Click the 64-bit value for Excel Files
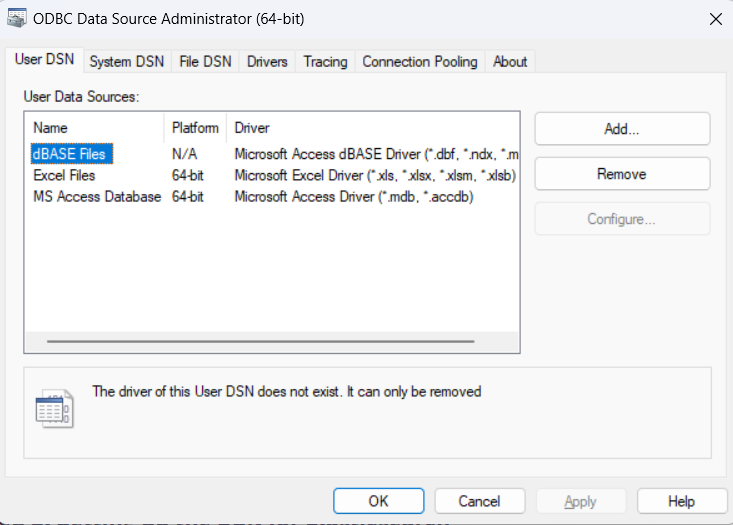733x525 pixels. [x=187, y=175]
